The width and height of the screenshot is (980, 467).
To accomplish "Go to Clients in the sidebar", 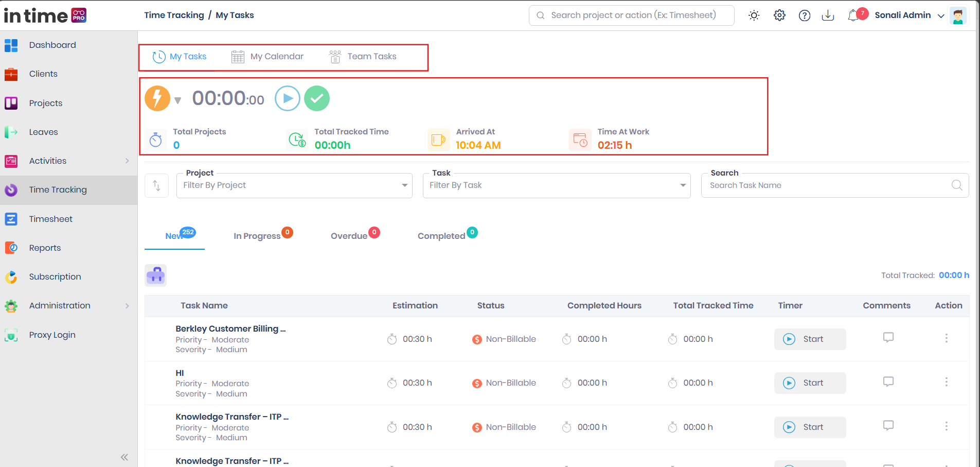I will pos(43,74).
